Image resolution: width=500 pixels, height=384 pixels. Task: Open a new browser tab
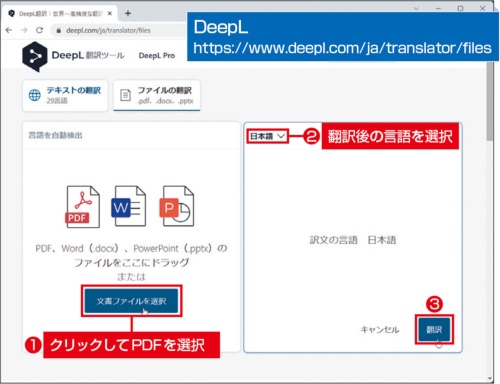click(x=128, y=13)
